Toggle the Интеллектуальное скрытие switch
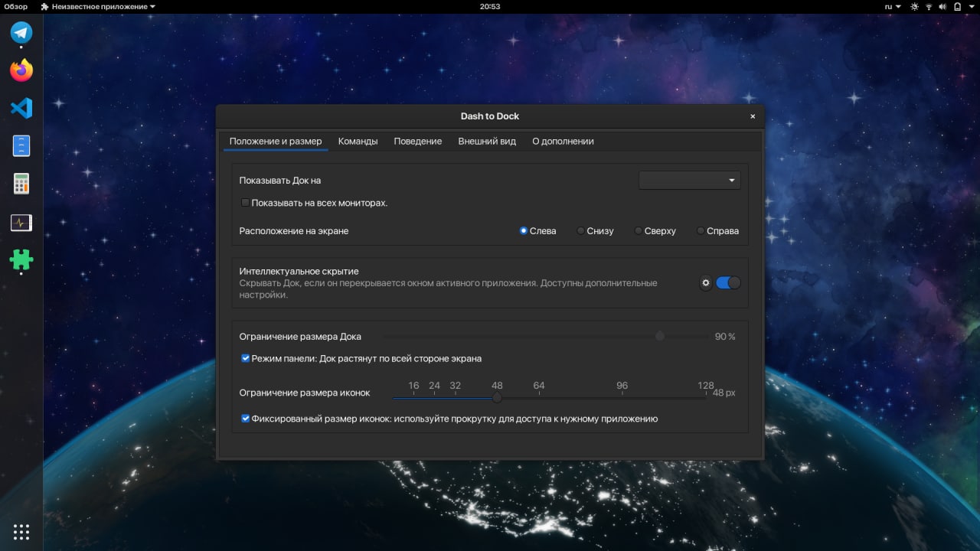Viewport: 980px width, 551px height. pos(728,283)
